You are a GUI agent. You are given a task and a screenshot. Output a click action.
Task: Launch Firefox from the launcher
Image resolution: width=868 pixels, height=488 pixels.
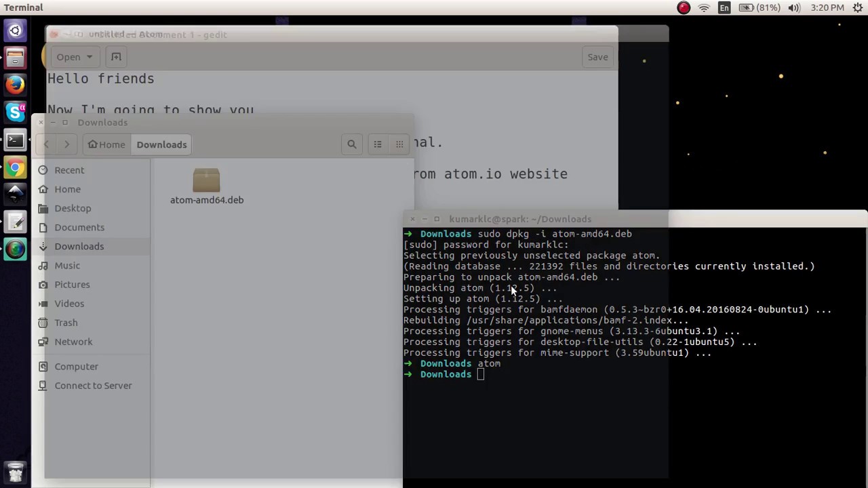click(x=15, y=85)
